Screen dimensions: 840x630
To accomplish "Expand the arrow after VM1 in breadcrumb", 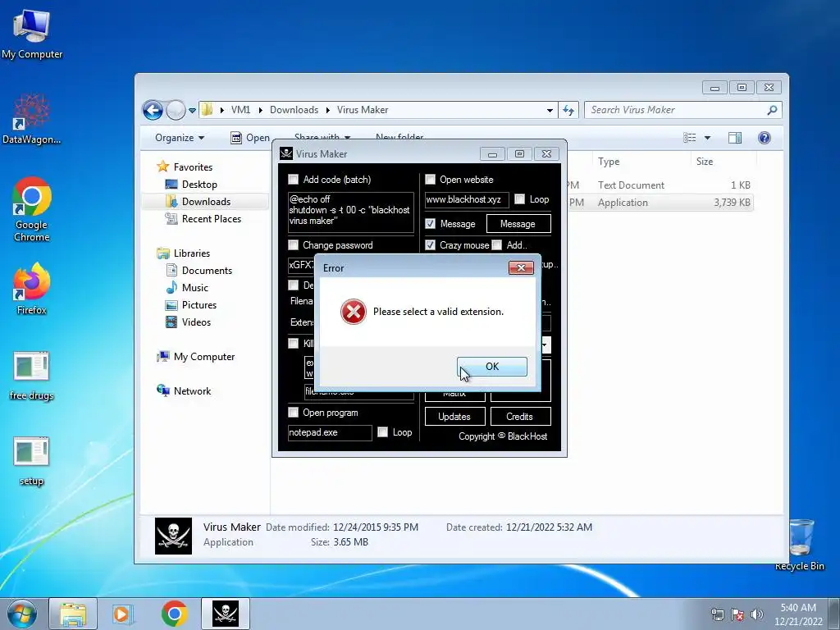I will [x=260, y=111].
